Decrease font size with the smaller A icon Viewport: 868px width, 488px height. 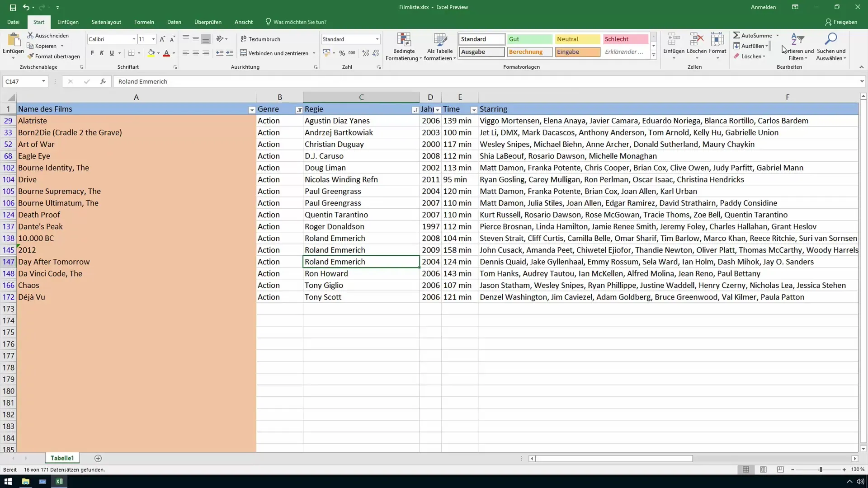[172, 39]
